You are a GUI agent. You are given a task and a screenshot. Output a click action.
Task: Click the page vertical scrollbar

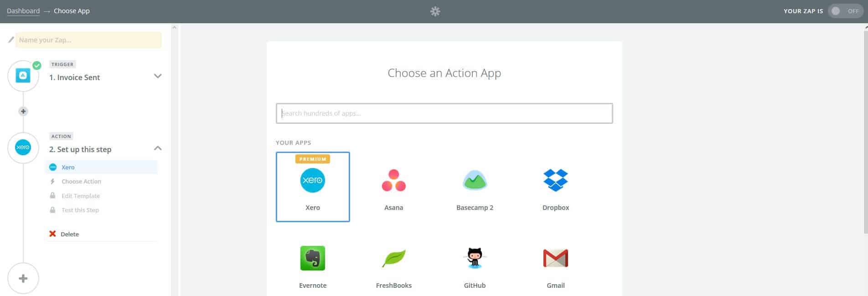click(866, 132)
